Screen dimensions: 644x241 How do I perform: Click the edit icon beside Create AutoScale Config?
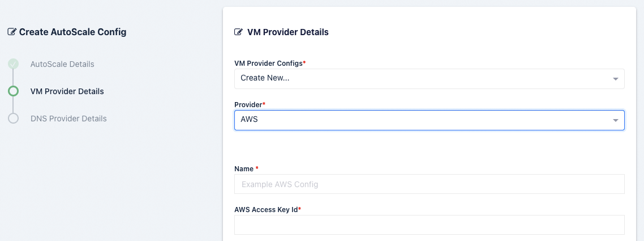click(x=12, y=32)
